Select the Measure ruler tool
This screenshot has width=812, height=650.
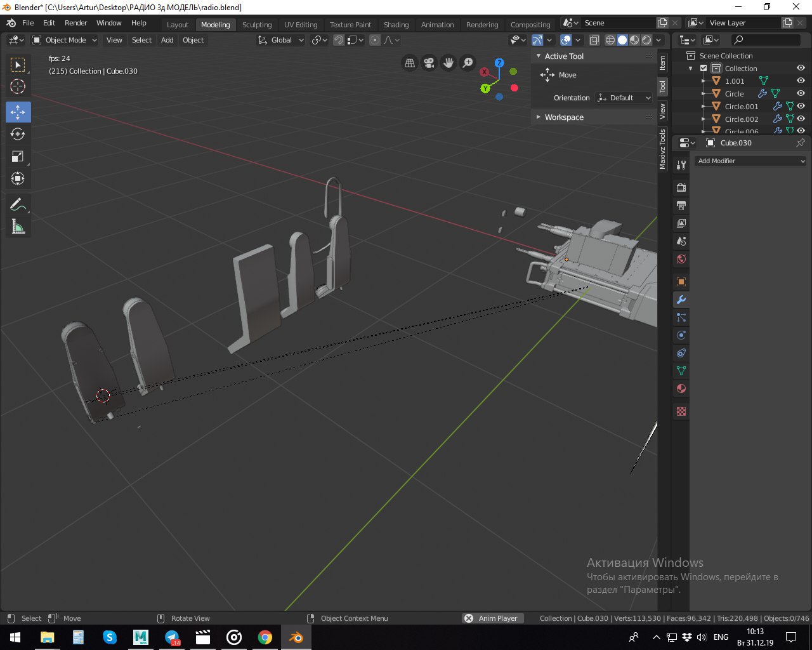[x=18, y=227]
